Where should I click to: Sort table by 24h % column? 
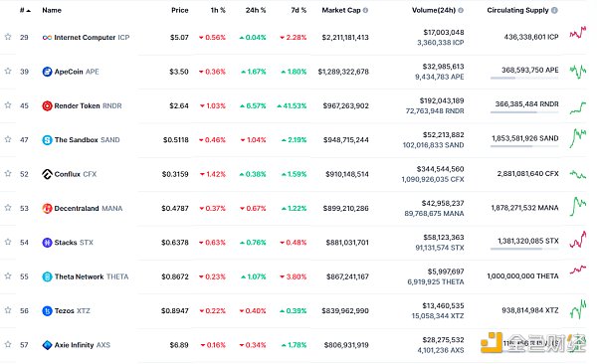click(x=256, y=10)
